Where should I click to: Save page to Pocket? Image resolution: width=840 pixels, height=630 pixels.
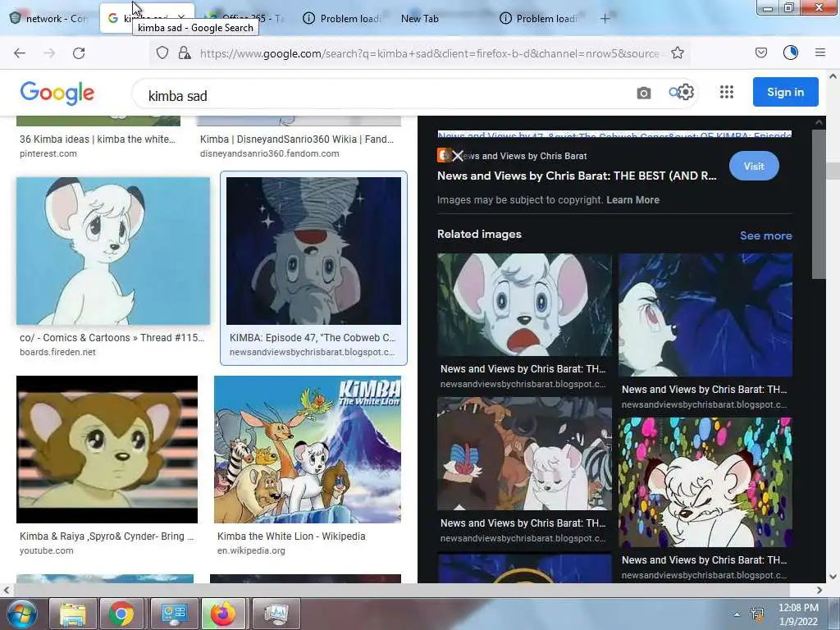click(x=760, y=52)
